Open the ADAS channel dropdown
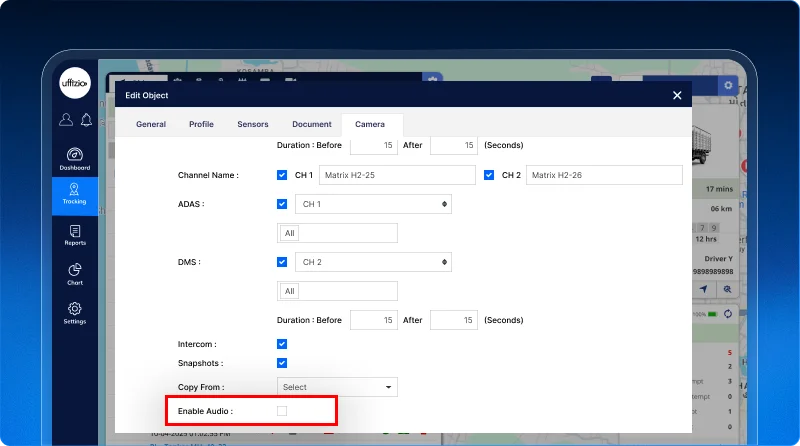This screenshot has width=800, height=446. 373,204
